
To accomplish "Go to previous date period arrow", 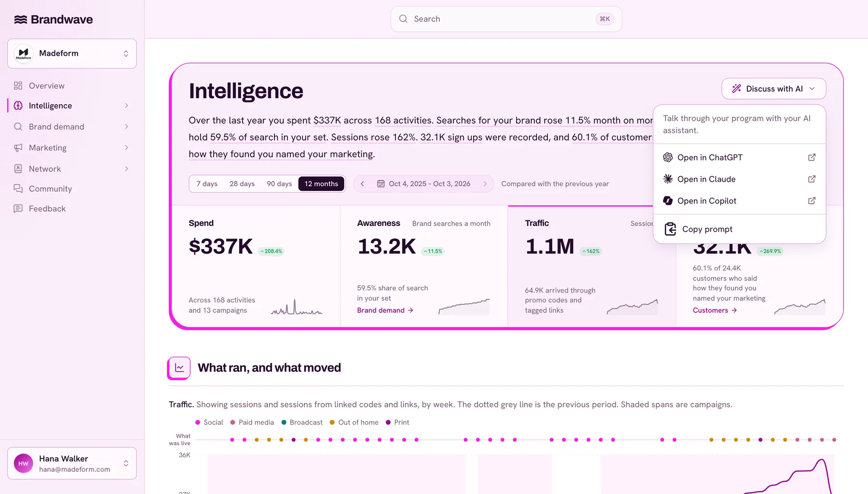I will point(363,184).
